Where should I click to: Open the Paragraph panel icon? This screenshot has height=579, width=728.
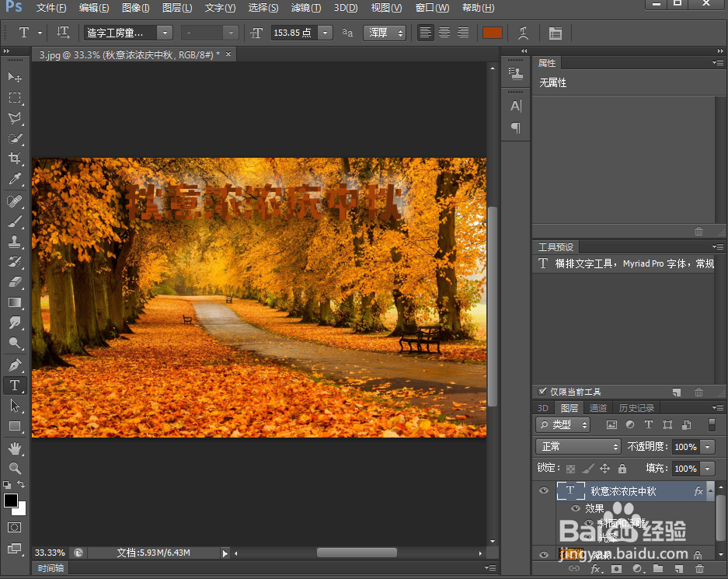[516, 127]
